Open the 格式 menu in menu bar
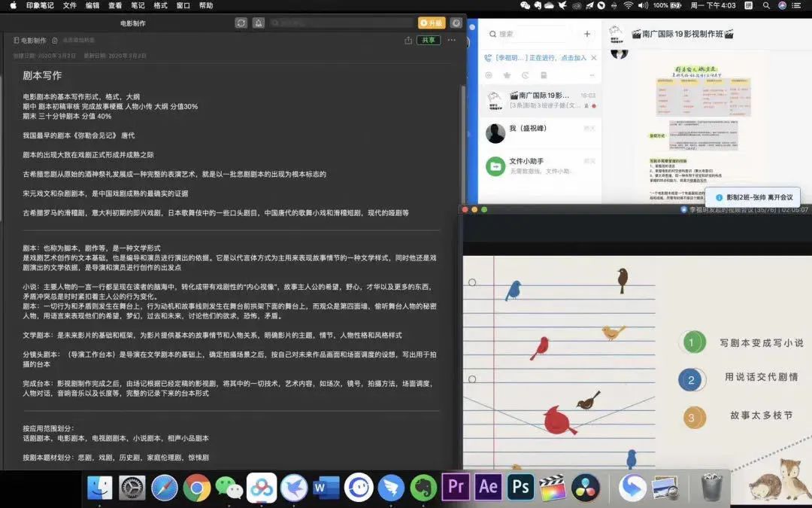 pyautogui.click(x=160, y=5)
